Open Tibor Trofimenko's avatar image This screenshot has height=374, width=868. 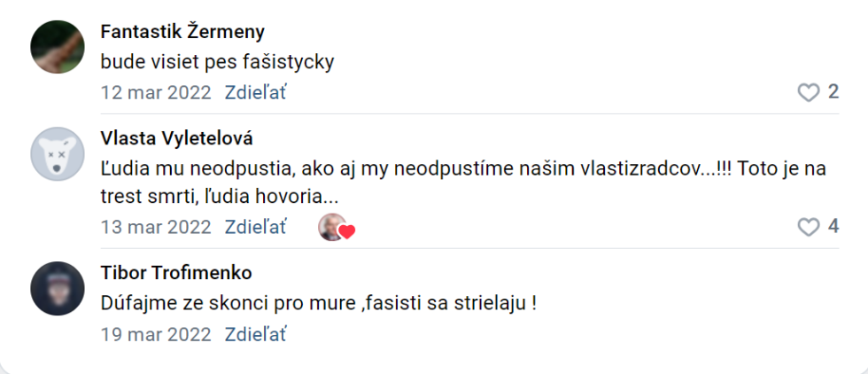58,289
